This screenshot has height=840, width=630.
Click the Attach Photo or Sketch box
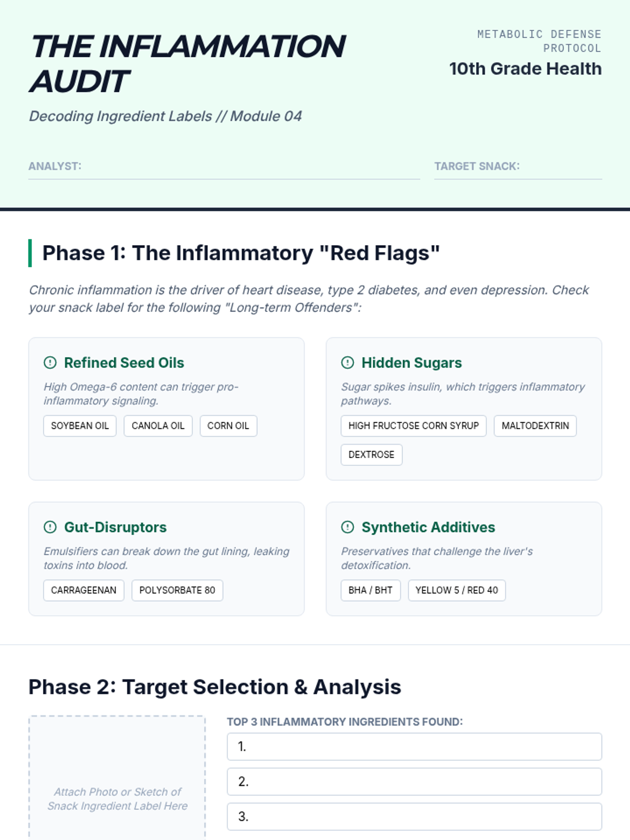pyautogui.click(x=117, y=777)
